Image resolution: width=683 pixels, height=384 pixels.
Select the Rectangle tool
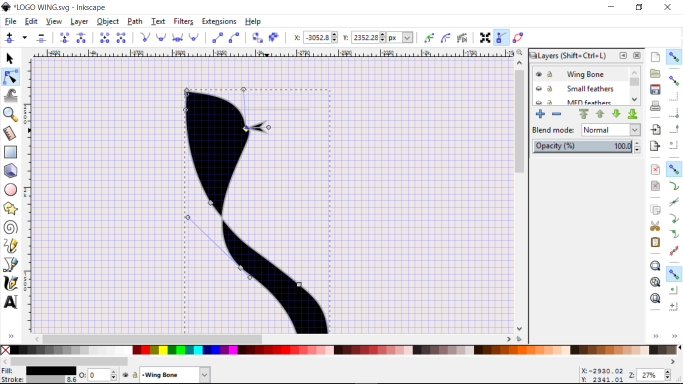(10, 152)
